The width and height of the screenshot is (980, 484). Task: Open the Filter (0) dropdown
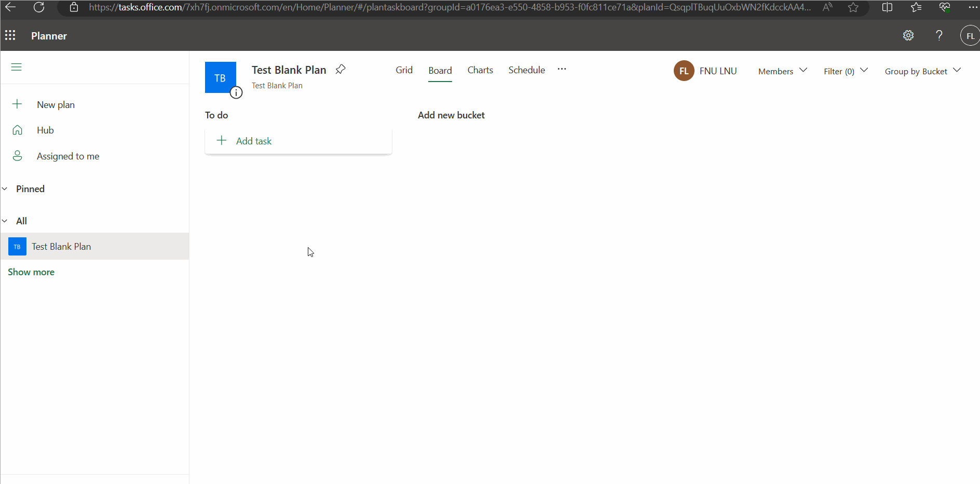(x=846, y=71)
